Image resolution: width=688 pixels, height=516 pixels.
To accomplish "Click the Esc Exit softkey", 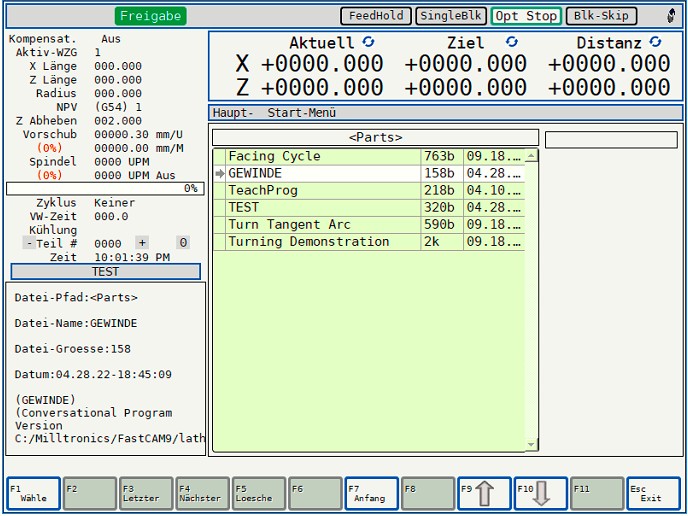I will (653, 494).
